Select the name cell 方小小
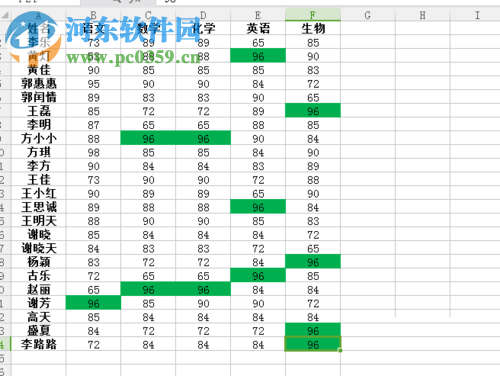This screenshot has width=500, height=376. [x=39, y=138]
